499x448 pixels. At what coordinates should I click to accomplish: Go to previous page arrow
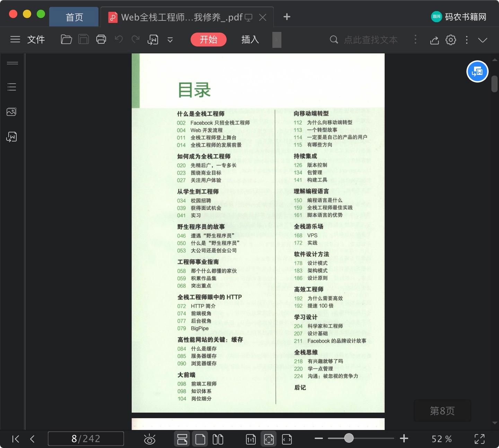click(x=32, y=439)
